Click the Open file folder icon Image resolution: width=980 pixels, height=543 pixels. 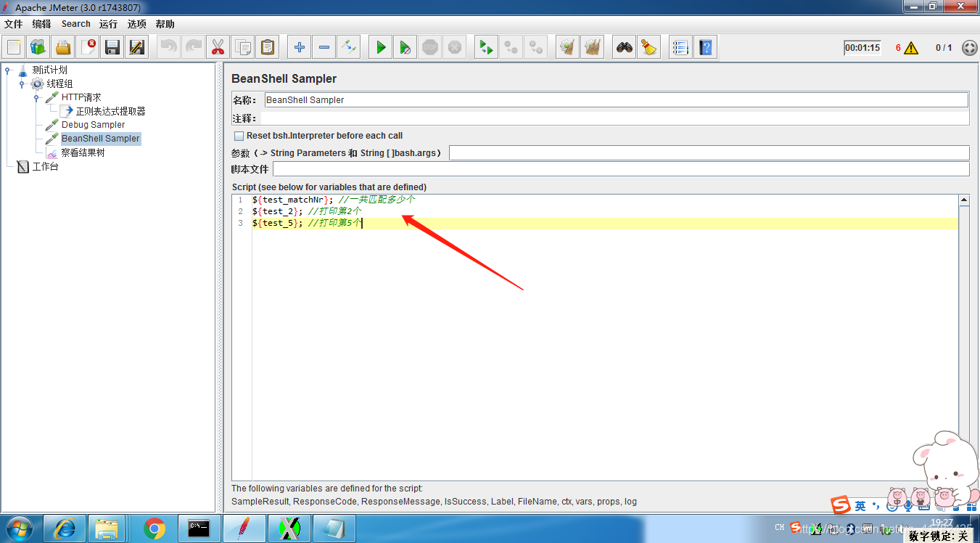pyautogui.click(x=63, y=48)
